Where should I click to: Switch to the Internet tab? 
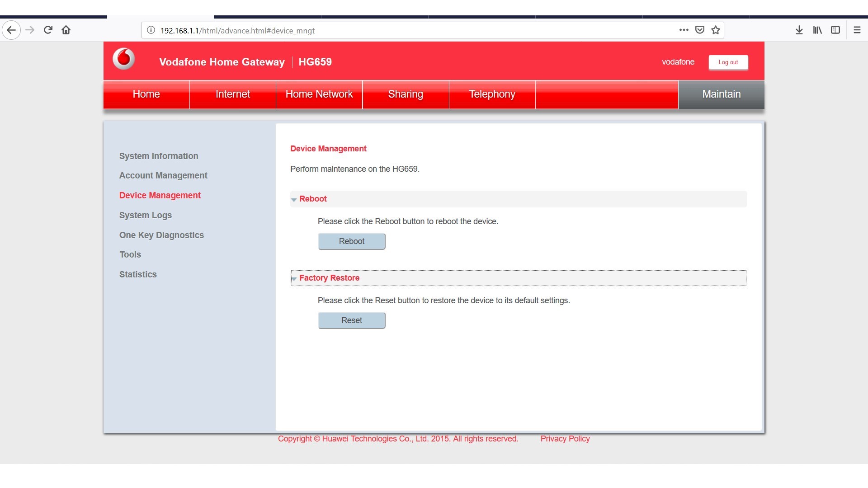[233, 94]
